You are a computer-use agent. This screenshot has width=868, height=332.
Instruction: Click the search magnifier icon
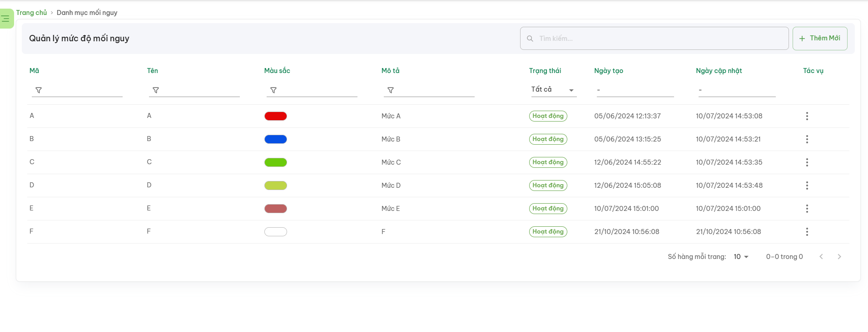pos(530,39)
